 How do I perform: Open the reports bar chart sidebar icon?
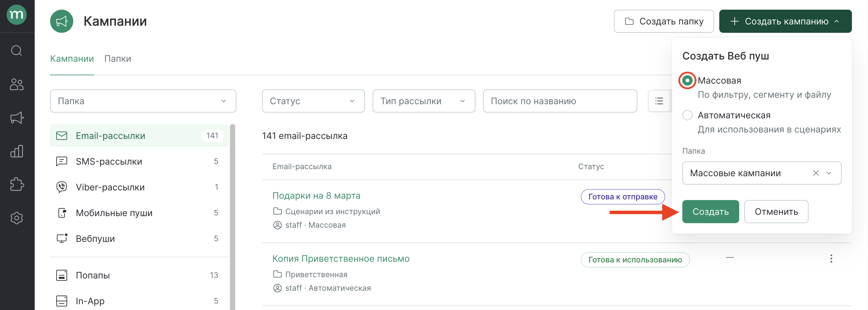coord(16,151)
